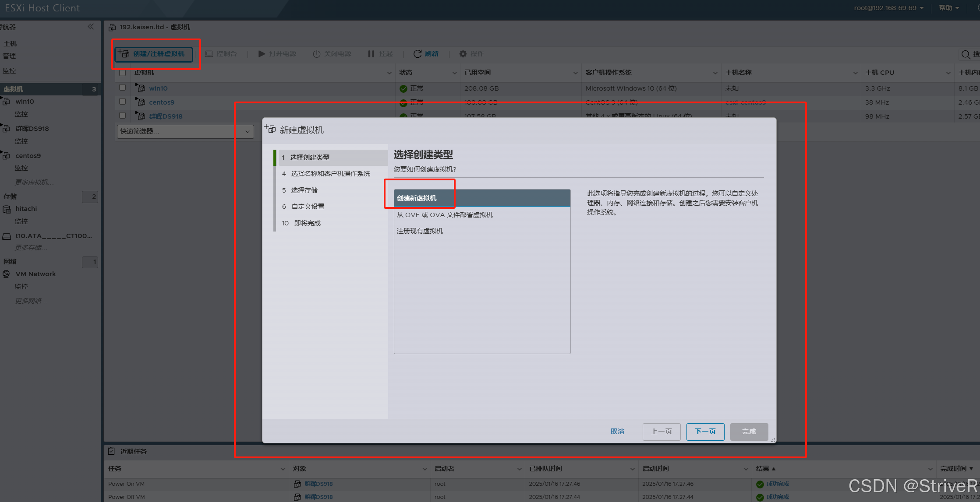Click the hitachi datastore icon in sidebar
Image resolution: width=980 pixels, height=502 pixels.
pyautogui.click(x=7, y=209)
